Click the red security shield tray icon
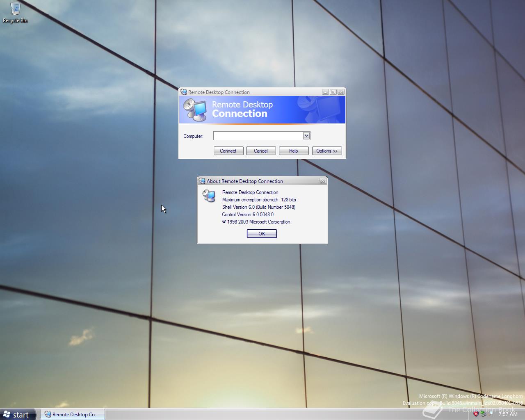Screen dimensions: 525x420 [x=476, y=414]
